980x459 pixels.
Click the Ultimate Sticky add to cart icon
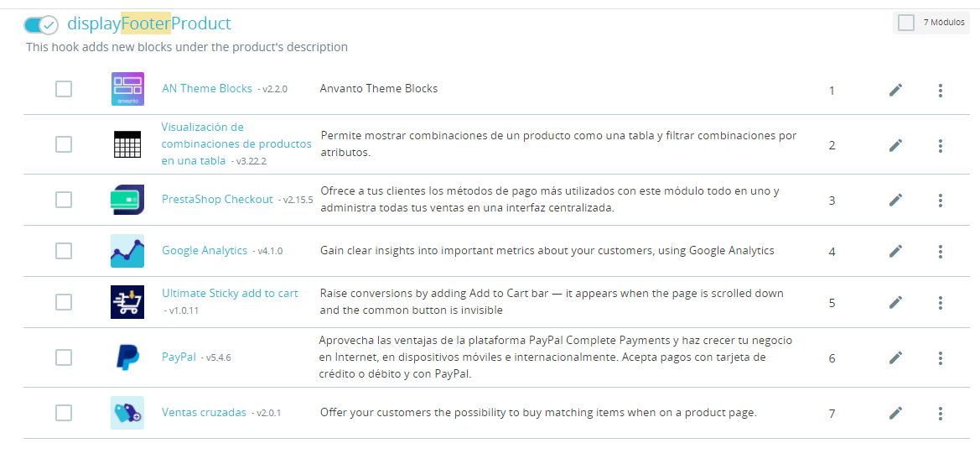point(127,302)
